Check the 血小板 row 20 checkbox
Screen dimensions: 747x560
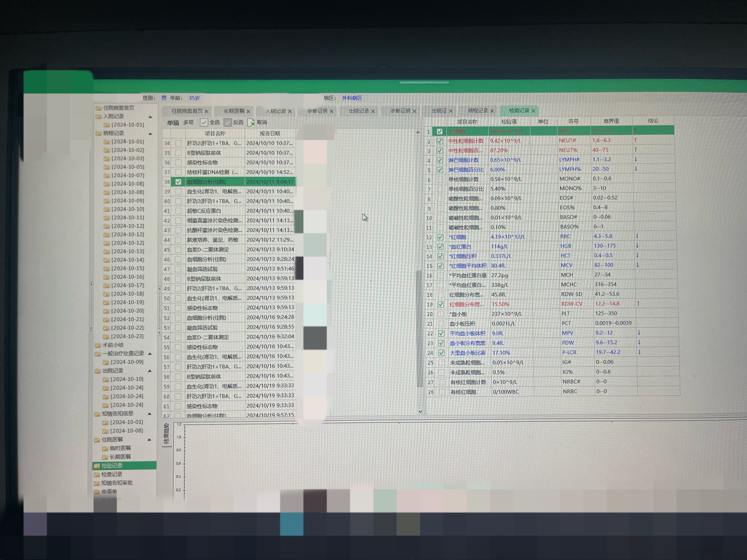(x=441, y=314)
